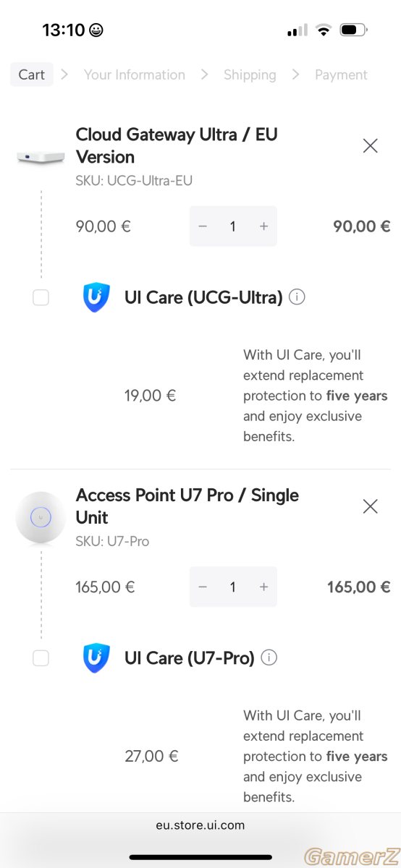This screenshot has height=868, width=401.
Task: Decrease Cloud Gateway Ultra quantity with minus
Action: 203,226
